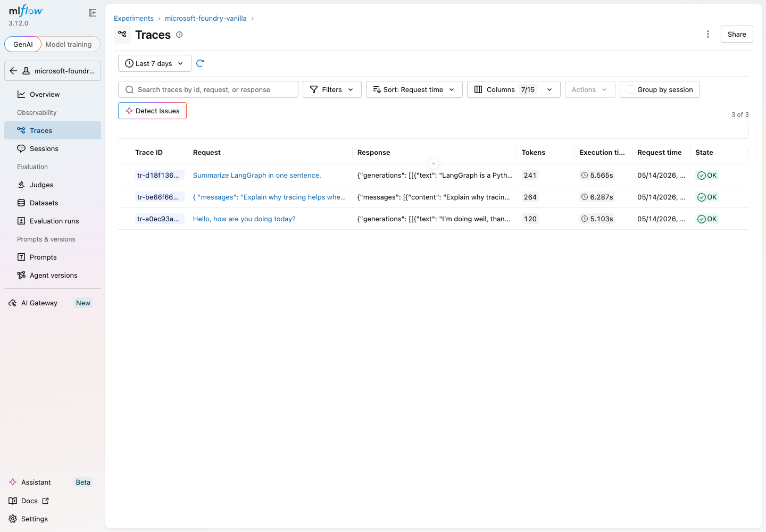Viewport: 766px width, 532px height.
Task: Click the token count 120
Action: click(530, 219)
